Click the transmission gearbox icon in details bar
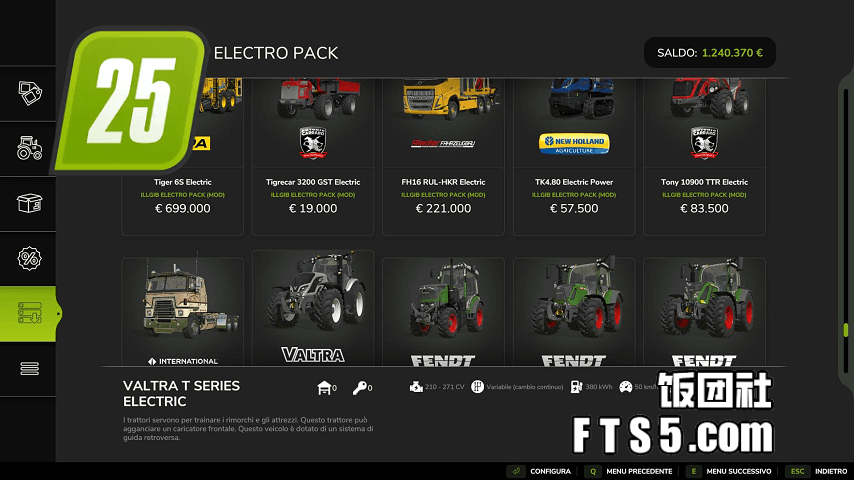 coord(477,387)
